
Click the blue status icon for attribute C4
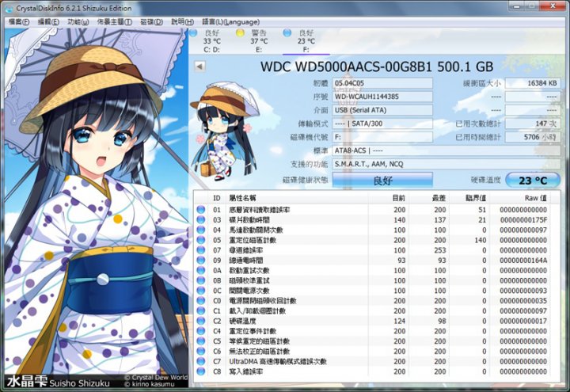pos(200,331)
